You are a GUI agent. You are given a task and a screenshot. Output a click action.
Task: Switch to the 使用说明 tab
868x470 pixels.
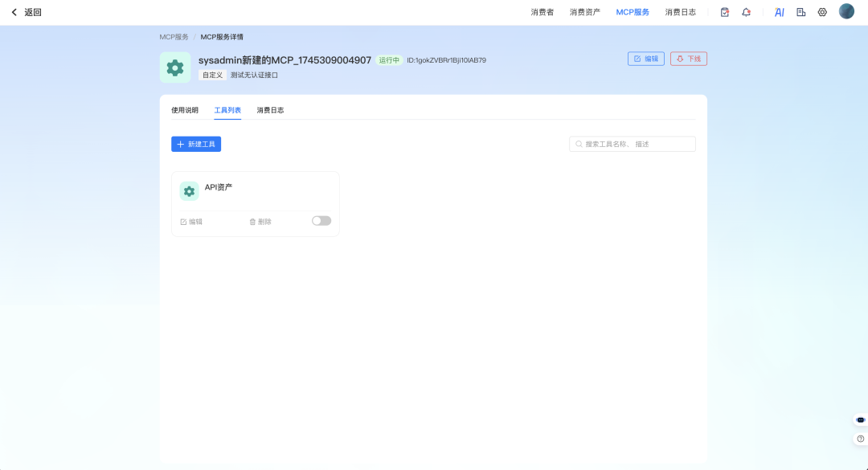(184, 110)
